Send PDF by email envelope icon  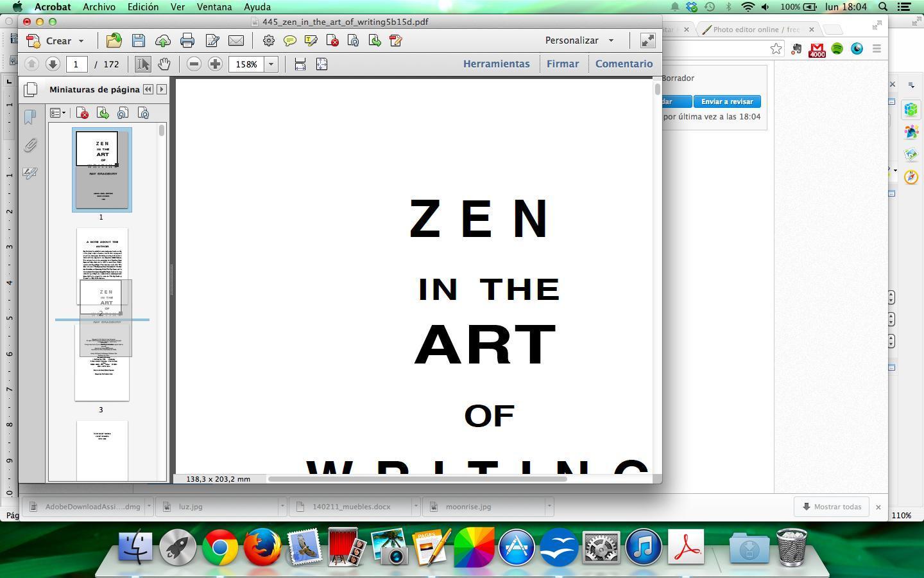click(236, 40)
